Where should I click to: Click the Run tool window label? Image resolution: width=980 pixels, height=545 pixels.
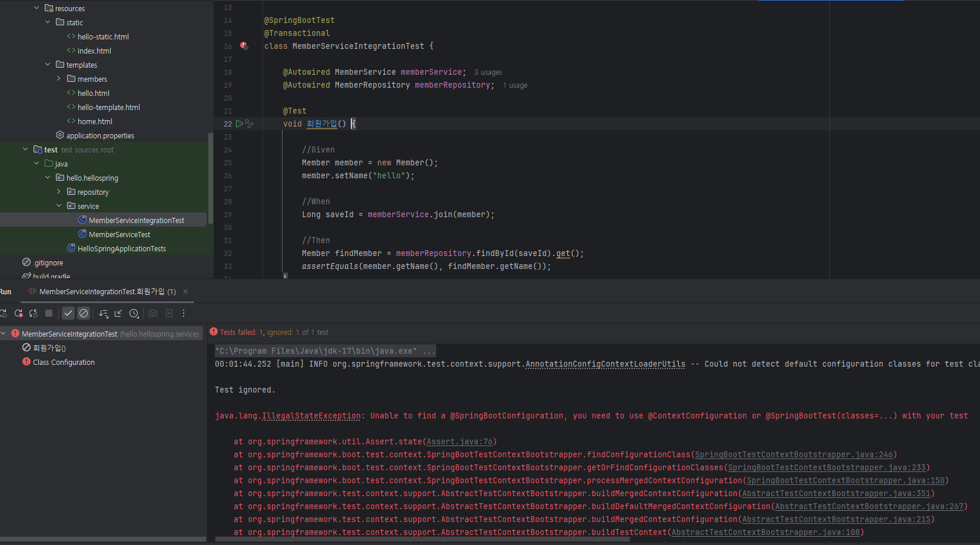pyautogui.click(x=5, y=291)
